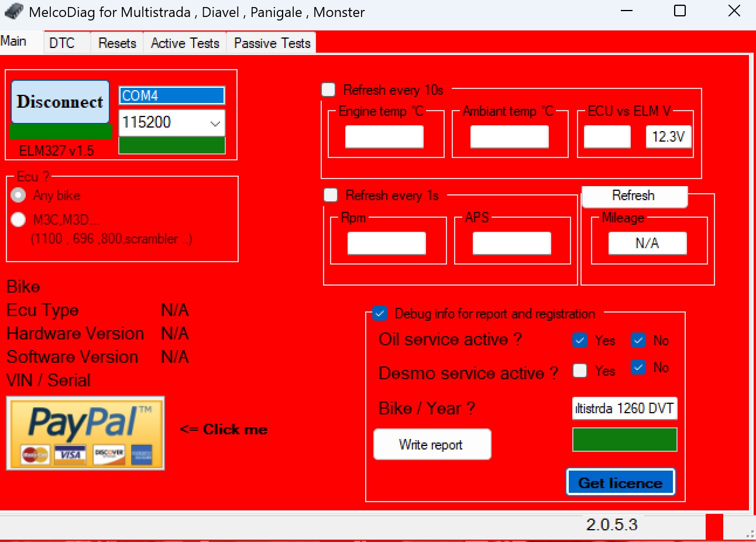Toggle Debug info for report and registration
The height and width of the screenshot is (542, 756).
[x=380, y=313]
